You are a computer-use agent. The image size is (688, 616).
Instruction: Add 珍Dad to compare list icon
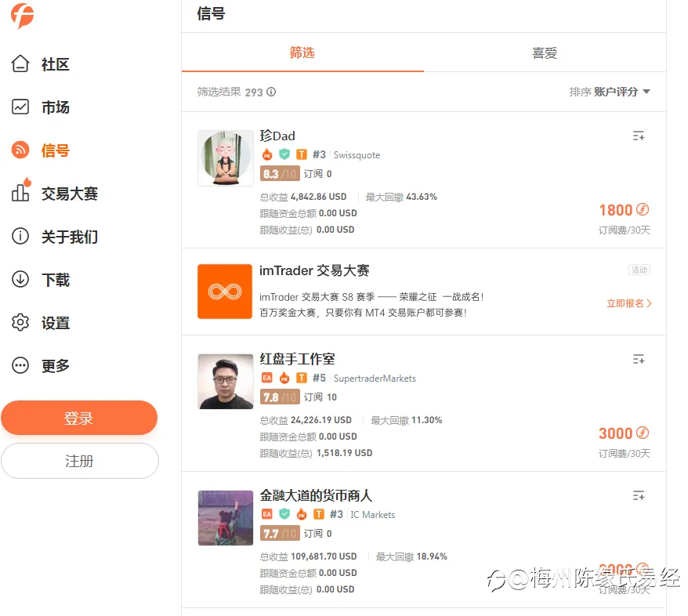tap(639, 136)
